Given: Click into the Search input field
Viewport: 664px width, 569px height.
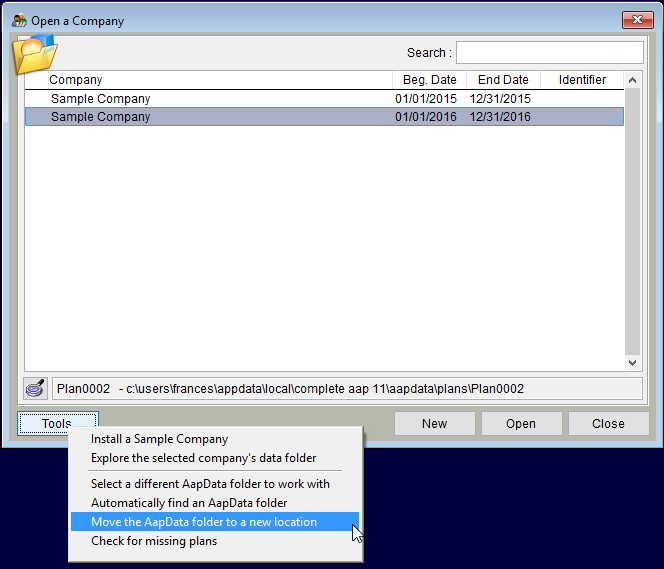Looking at the screenshot, I should coord(550,52).
